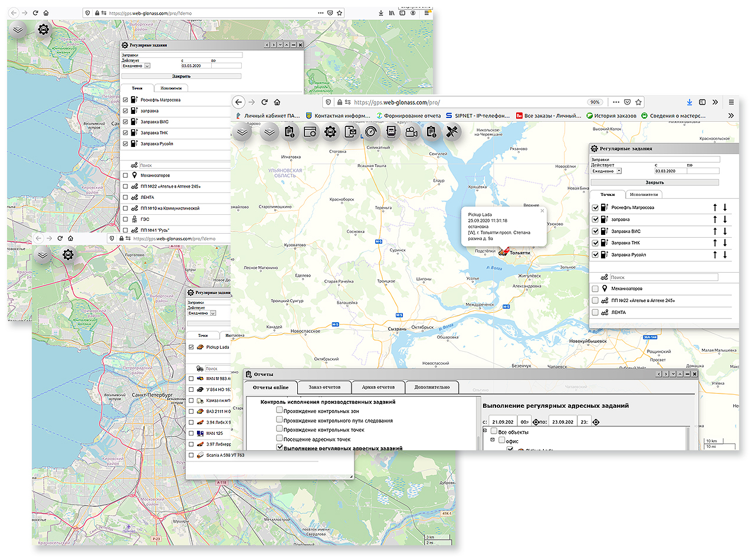Move Заправка ВИС up in the front panel
This screenshot has height=560, width=755.
[714, 231]
